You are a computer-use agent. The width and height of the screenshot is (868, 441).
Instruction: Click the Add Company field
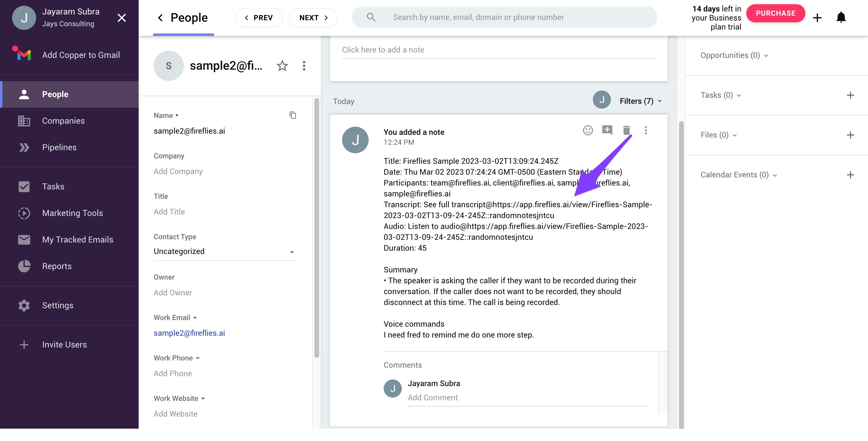click(x=178, y=171)
